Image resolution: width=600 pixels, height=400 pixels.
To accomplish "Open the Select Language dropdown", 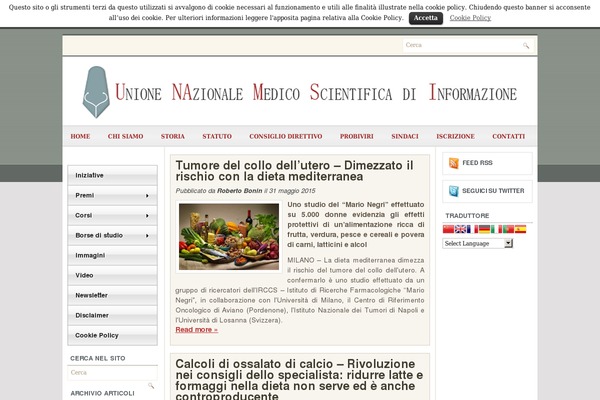I will pos(478,243).
